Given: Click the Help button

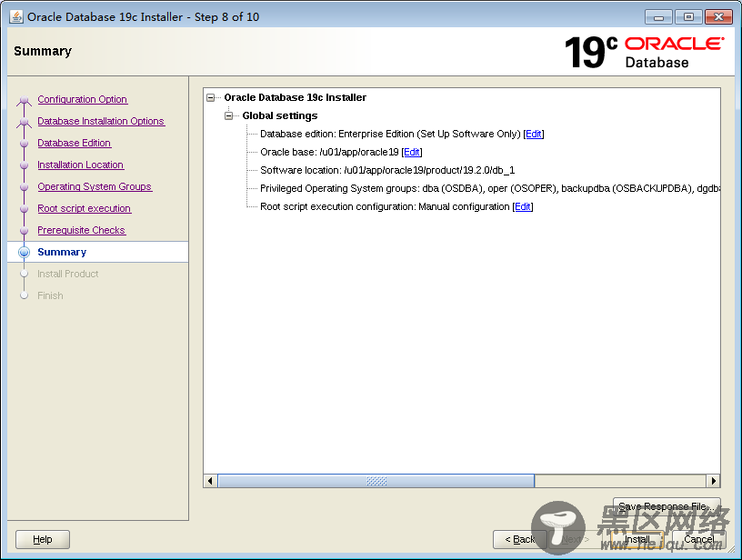Looking at the screenshot, I should pos(43,539).
